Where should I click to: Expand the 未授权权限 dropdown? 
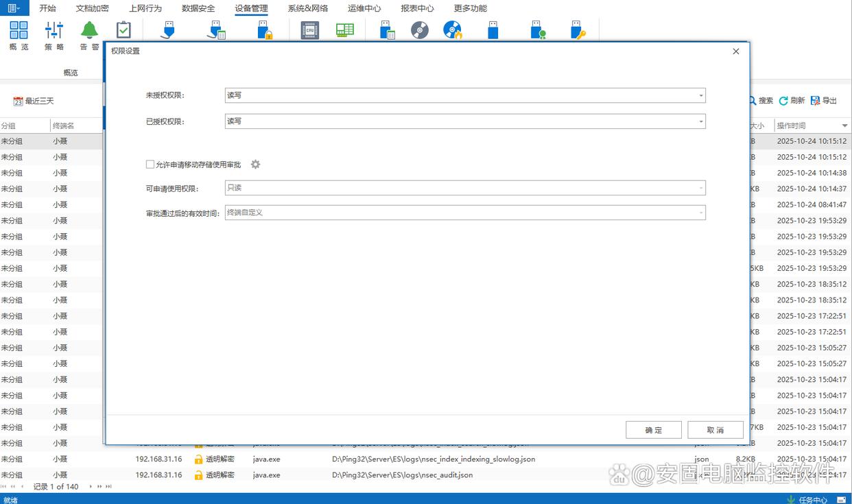(700, 95)
